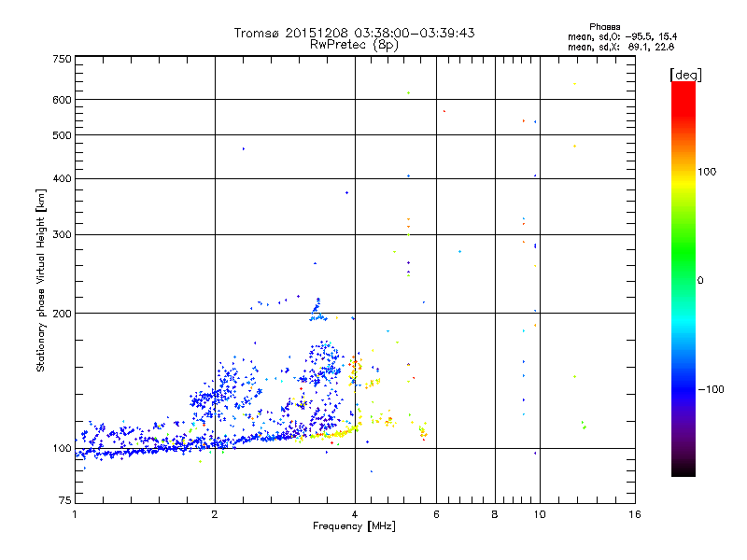Click the x-axis tick label '10'
Screen dimensions: 747x560
pyautogui.click(x=540, y=514)
